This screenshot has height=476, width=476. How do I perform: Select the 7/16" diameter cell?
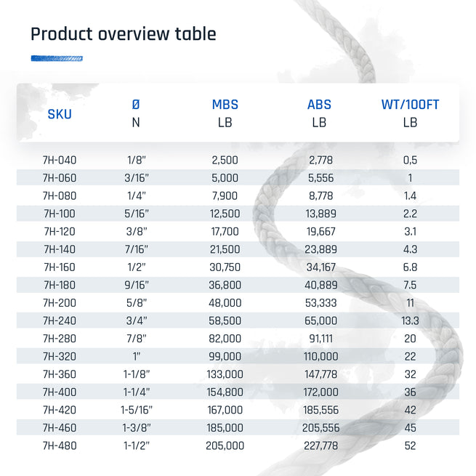coord(137,249)
